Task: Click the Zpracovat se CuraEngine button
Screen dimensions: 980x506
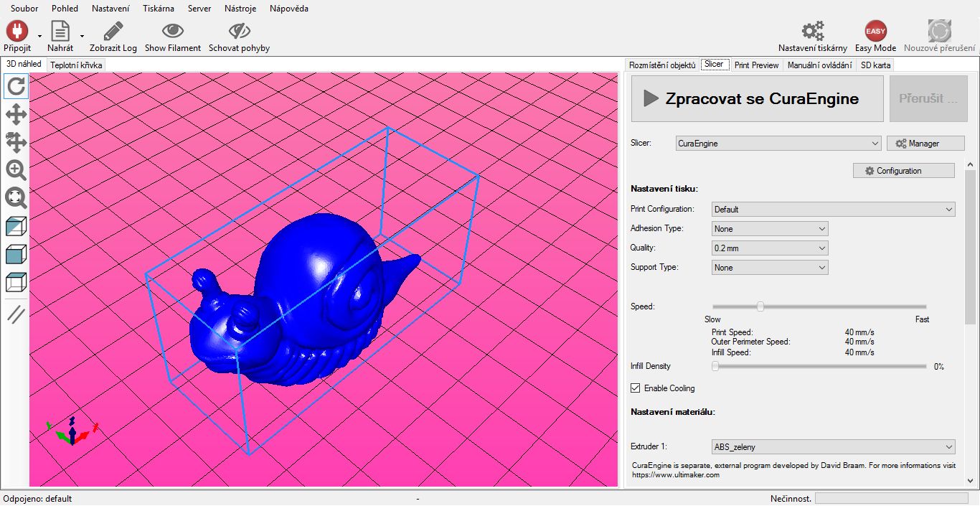Action: [757, 99]
